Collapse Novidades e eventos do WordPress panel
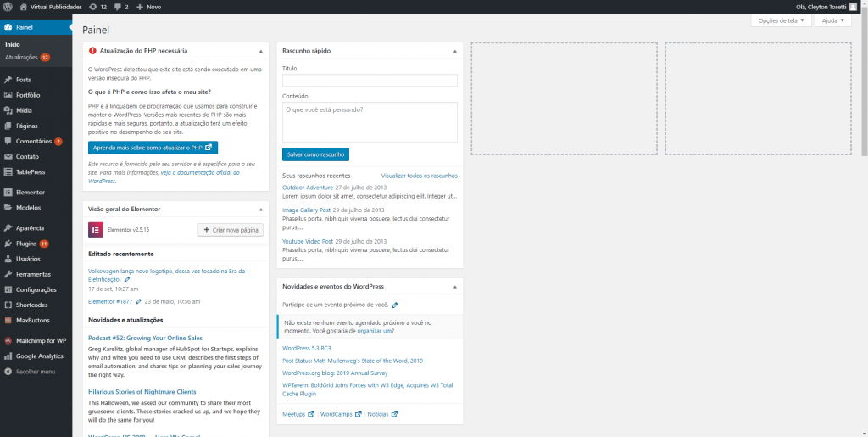Viewport: 868px width, 437px height. [455, 287]
